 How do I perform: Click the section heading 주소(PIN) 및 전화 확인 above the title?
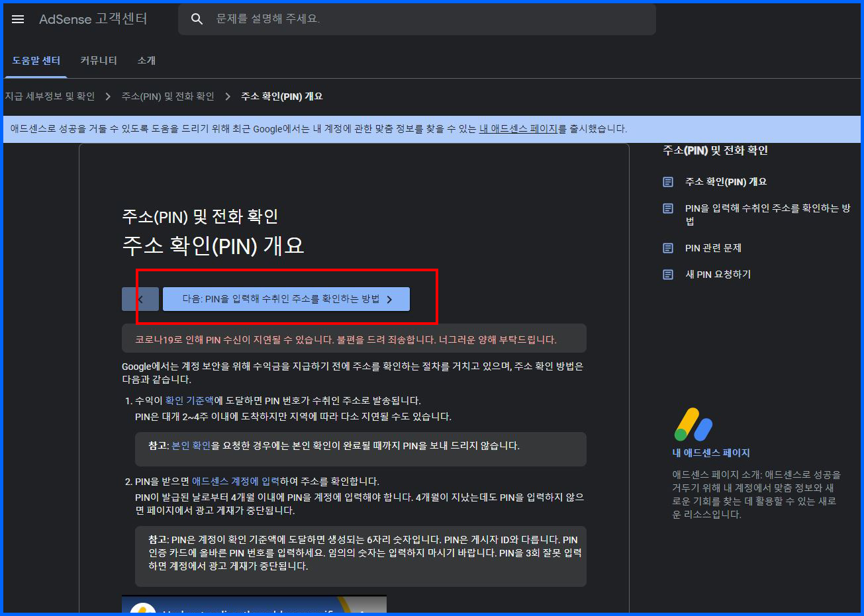click(200, 216)
